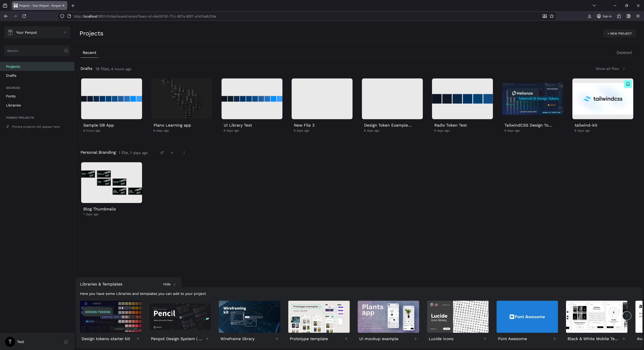Select the Recent tab
Image resolution: width=644 pixels, height=350 pixels.
(x=89, y=53)
